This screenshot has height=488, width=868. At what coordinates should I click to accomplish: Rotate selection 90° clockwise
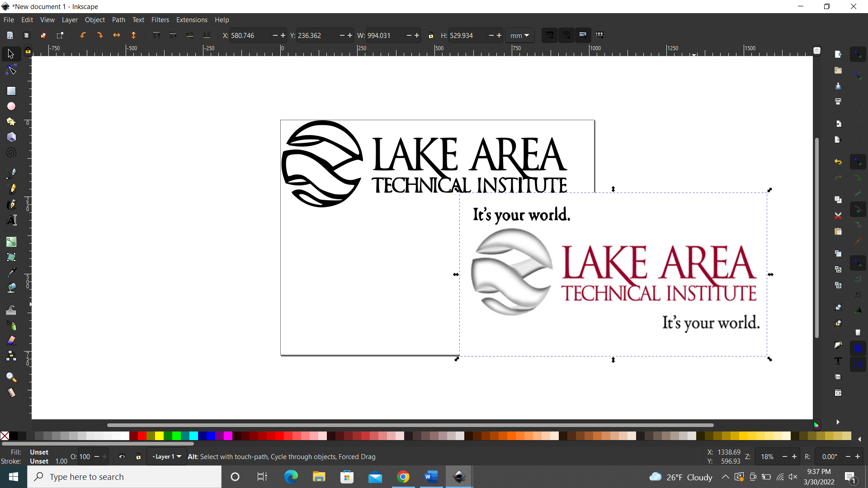click(100, 35)
